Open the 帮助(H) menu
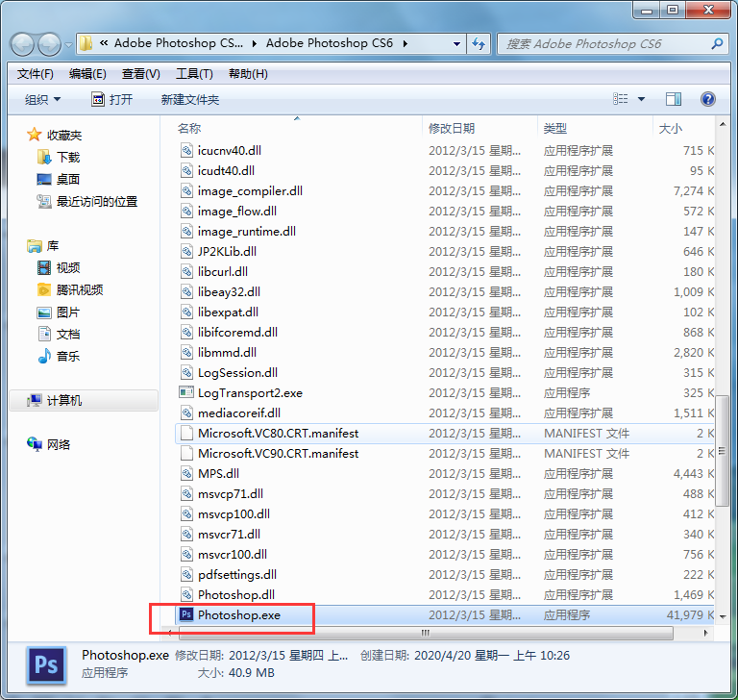The height and width of the screenshot is (700, 738). pos(248,74)
